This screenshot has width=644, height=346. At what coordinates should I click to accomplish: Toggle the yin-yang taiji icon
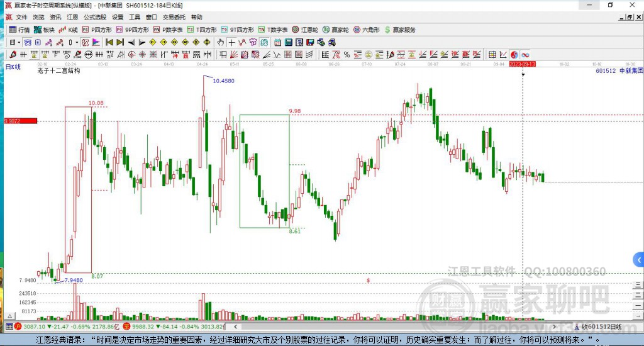click(x=514, y=54)
